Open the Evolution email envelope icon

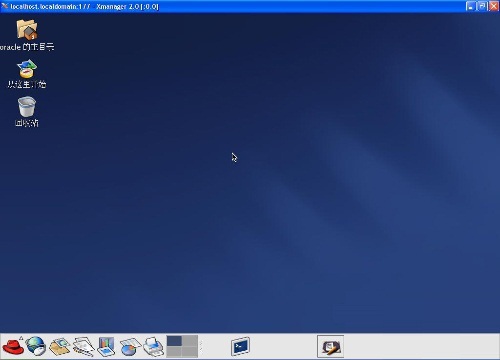click(60, 346)
